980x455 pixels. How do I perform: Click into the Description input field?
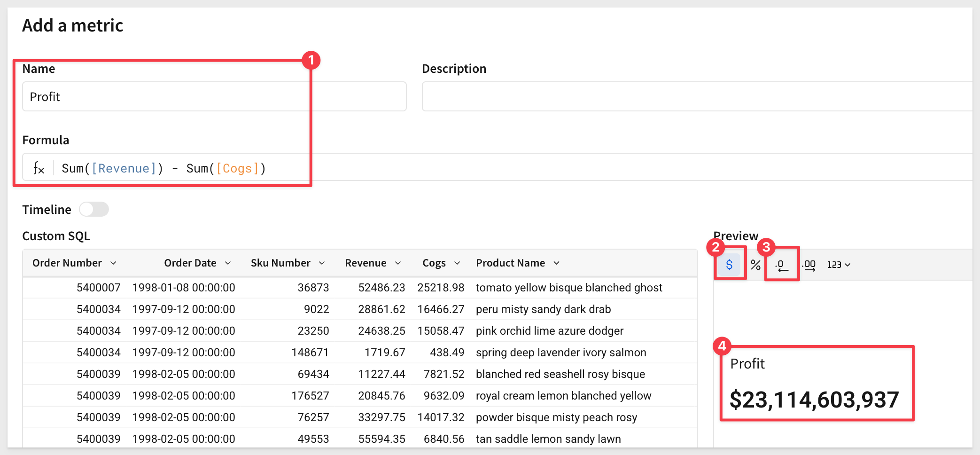(x=697, y=96)
